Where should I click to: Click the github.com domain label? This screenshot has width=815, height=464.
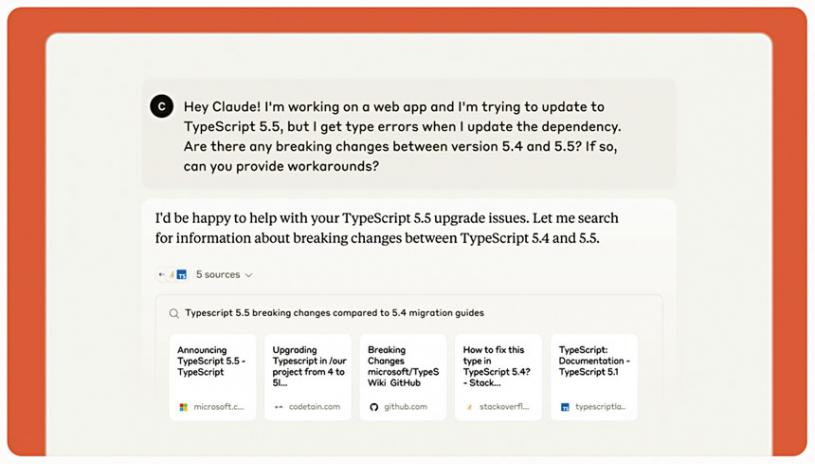click(405, 407)
